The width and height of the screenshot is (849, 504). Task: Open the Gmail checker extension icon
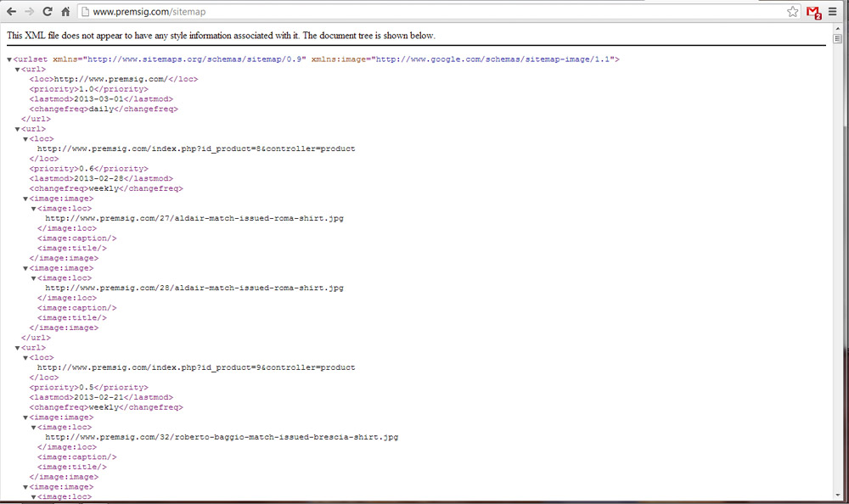(814, 12)
